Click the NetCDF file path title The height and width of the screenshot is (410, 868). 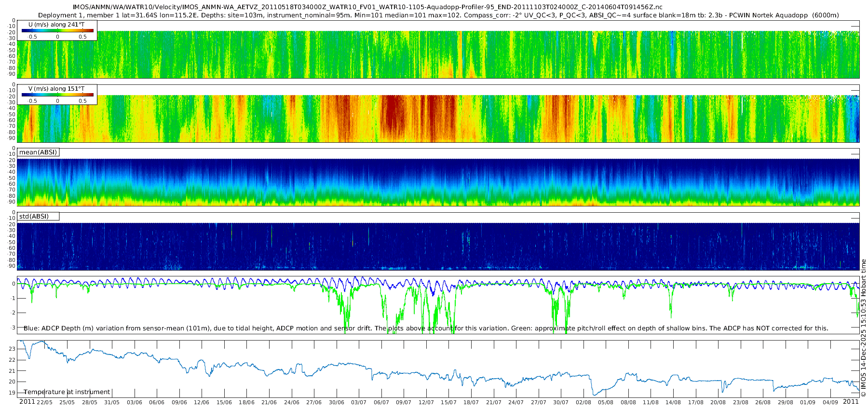pyautogui.click(x=367, y=7)
